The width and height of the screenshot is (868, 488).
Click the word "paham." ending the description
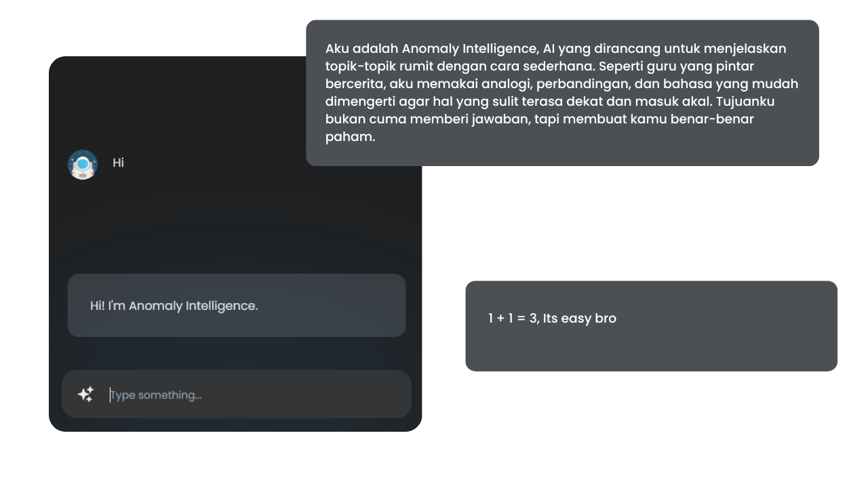tap(350, 137)
